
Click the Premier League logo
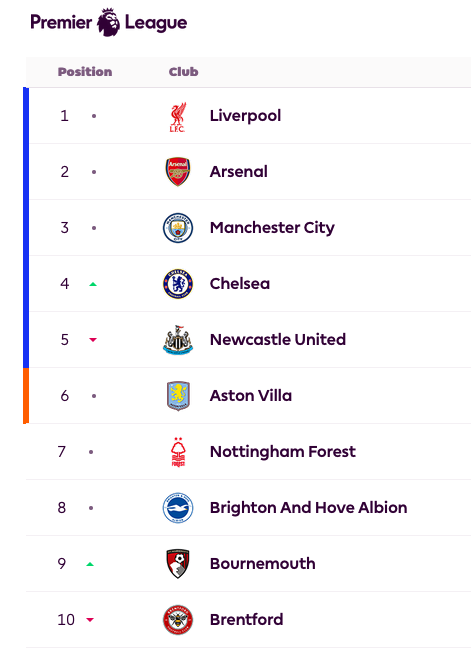coord(109,22)
